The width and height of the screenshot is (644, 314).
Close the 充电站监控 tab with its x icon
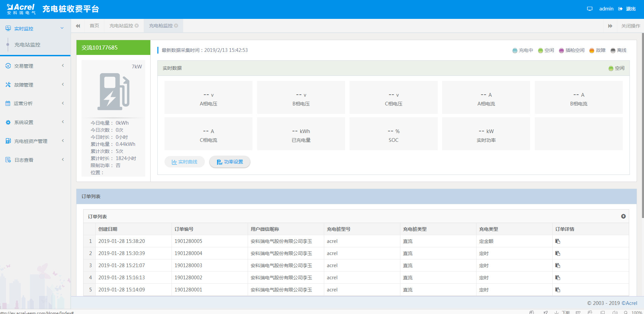[136, 26]
